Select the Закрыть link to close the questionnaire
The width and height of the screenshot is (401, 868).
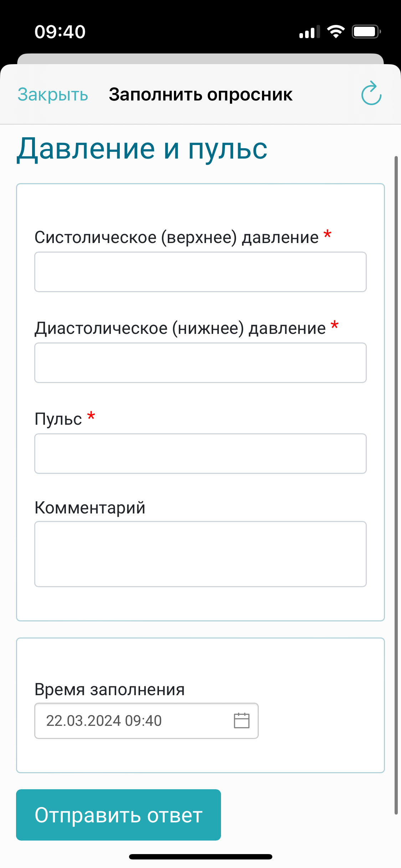point(53,94)
